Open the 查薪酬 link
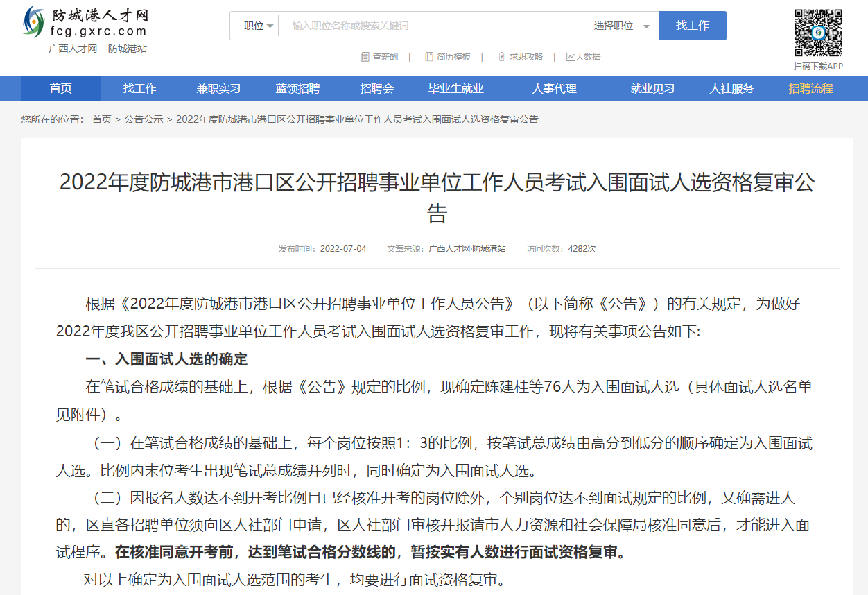868x595 pixels. click(x=385, y=57)
